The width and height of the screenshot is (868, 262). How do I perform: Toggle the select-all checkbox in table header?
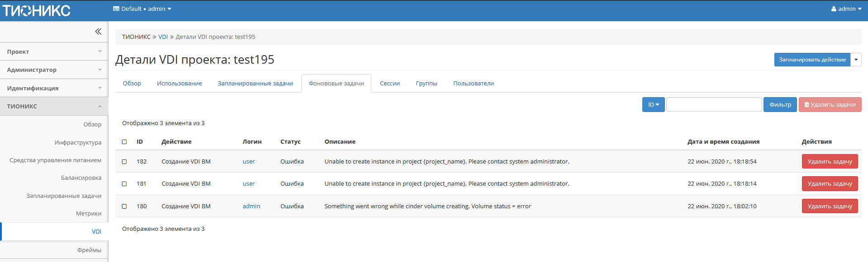[x=124, y=142]
